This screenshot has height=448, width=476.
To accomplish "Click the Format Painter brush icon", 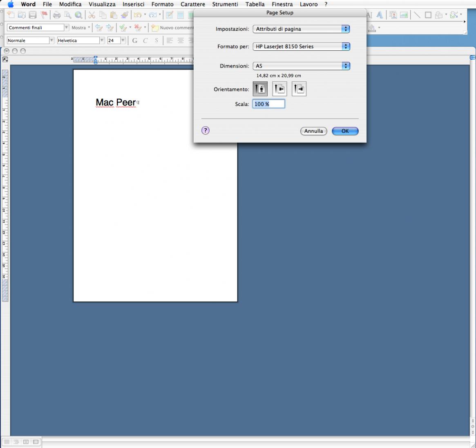I will 125,15.
